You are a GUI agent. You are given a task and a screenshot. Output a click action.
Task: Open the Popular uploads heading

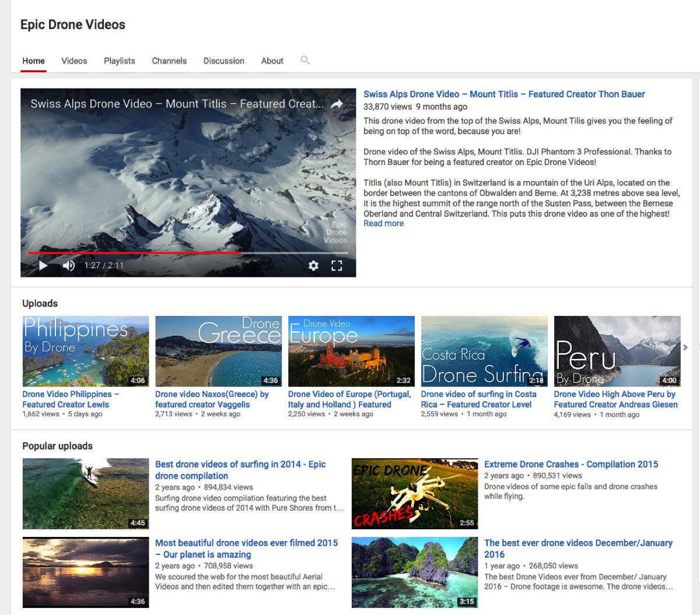[x=57, y=446]
